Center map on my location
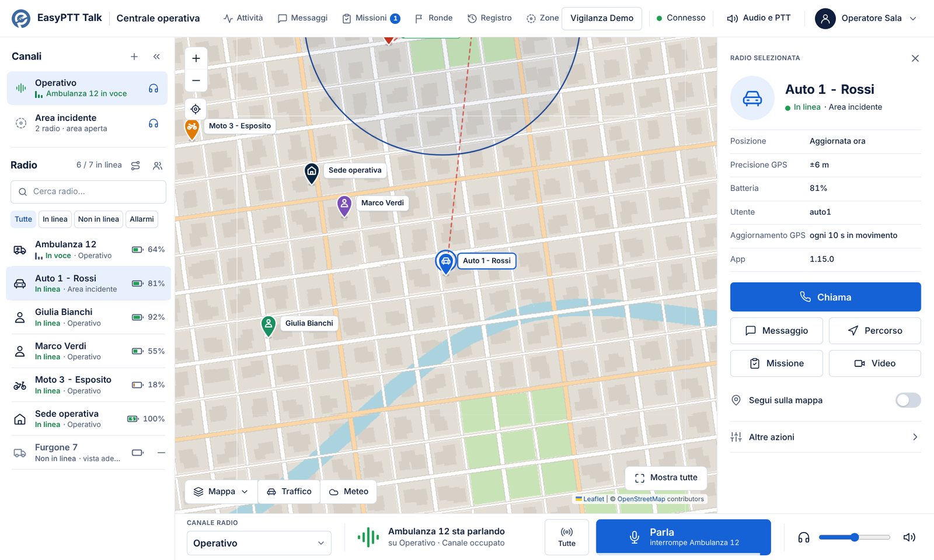Image resolution: width=934 pixels, height=560 pixels. click(196, 109)
